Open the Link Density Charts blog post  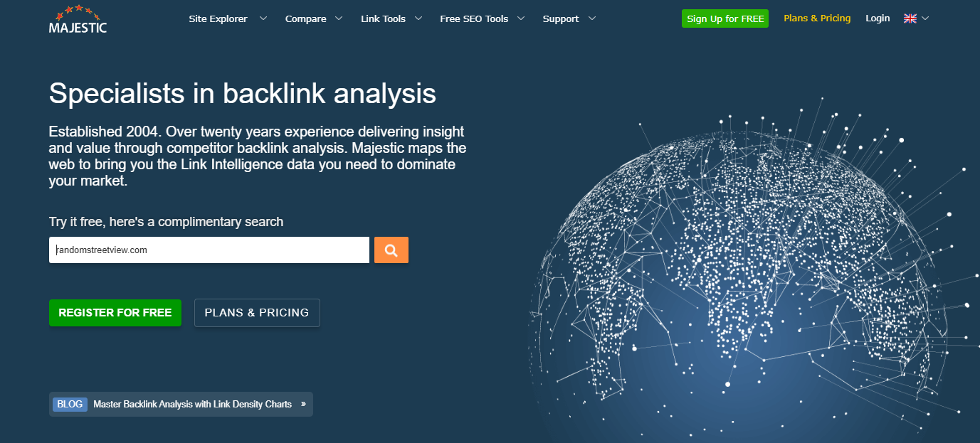193,404
